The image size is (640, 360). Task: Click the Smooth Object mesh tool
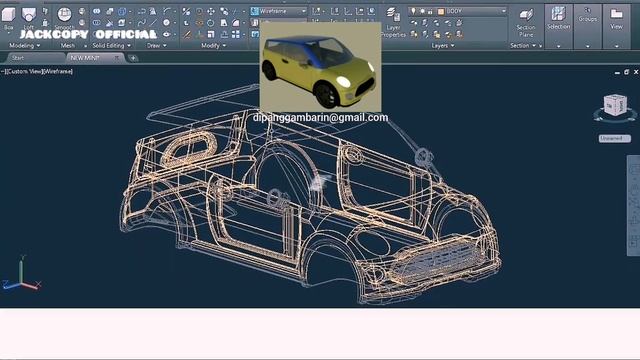tap(64, 18)
